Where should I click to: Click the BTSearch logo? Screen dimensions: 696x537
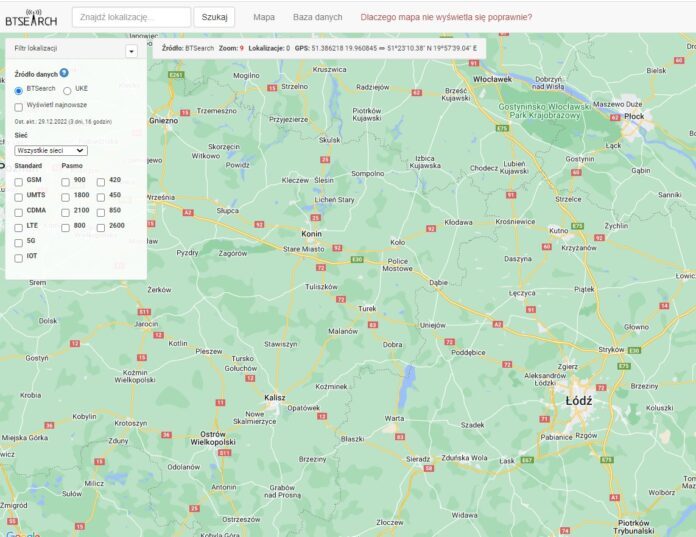pyautogui.click(x=31, y=17)
